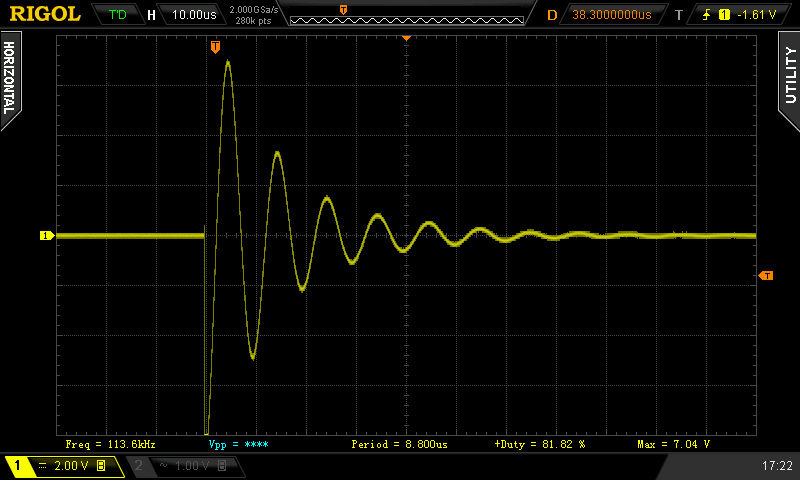800x480 pixels.
Task: Click the channel 1 bandwidth limit B icon
Action: pyautogui.click(x=101, y=466)
